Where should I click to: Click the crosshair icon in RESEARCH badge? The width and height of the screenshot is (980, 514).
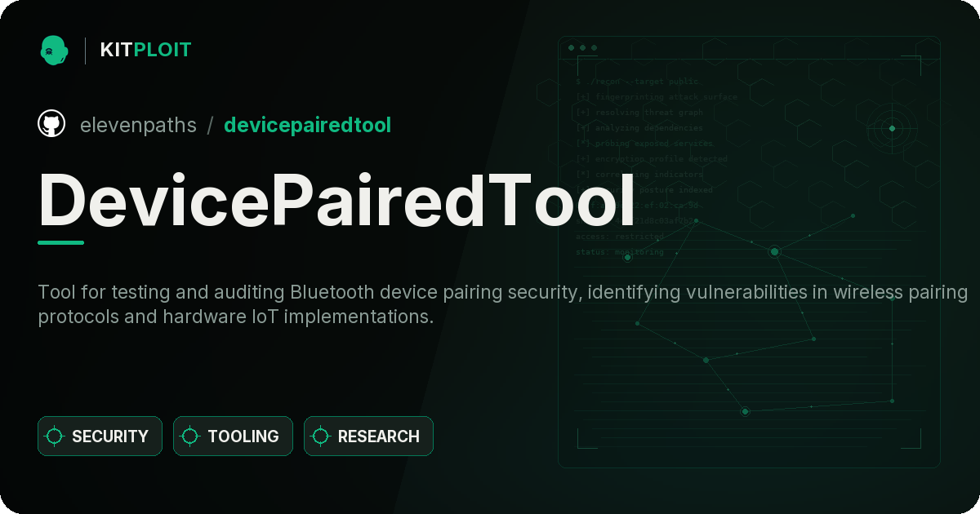(321, 436)
